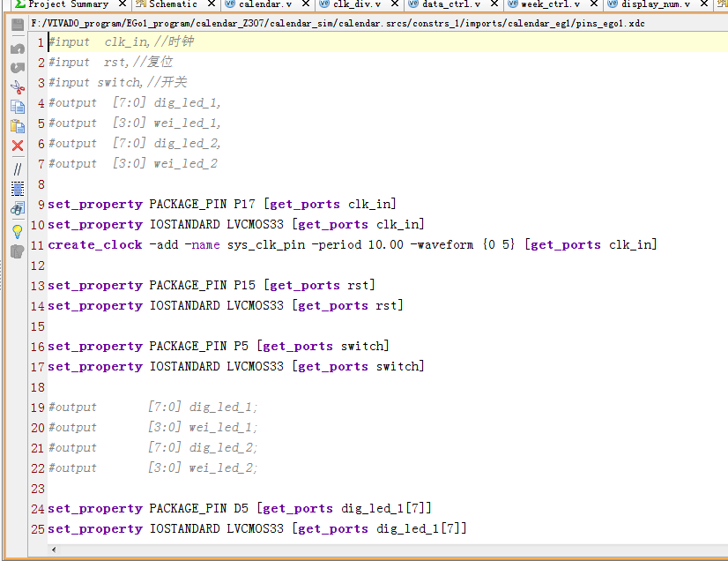This screenshot has height=561, width=728.
Task: Click the Copy icon in side toolbar
Action: pyautogui.click(x=17, y=107)
